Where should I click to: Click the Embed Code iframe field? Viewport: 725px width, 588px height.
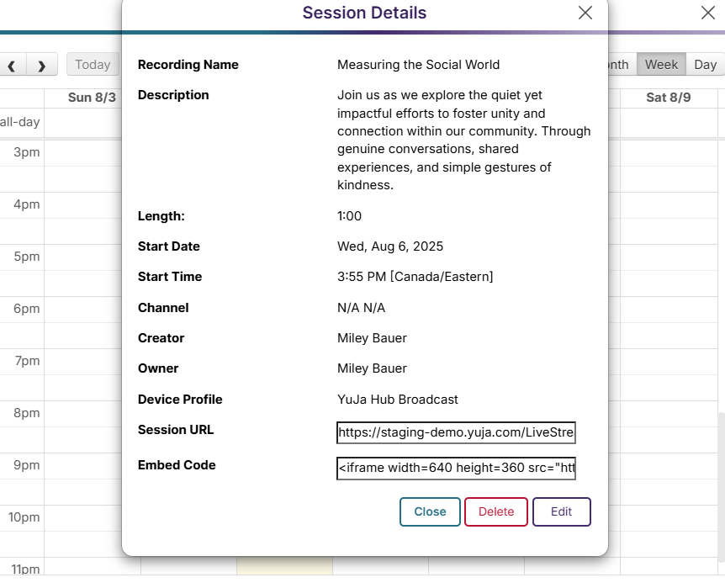(456, 469)
